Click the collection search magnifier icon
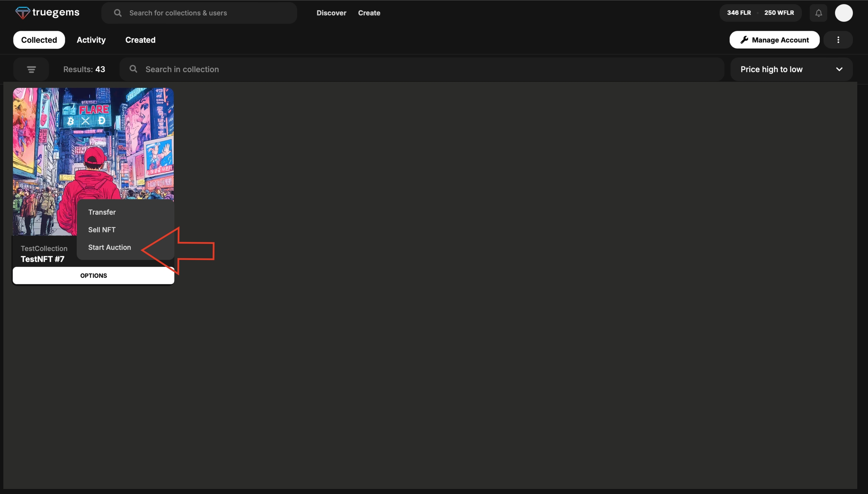This screenshot has height=494, width=868. tap(133, 69)
